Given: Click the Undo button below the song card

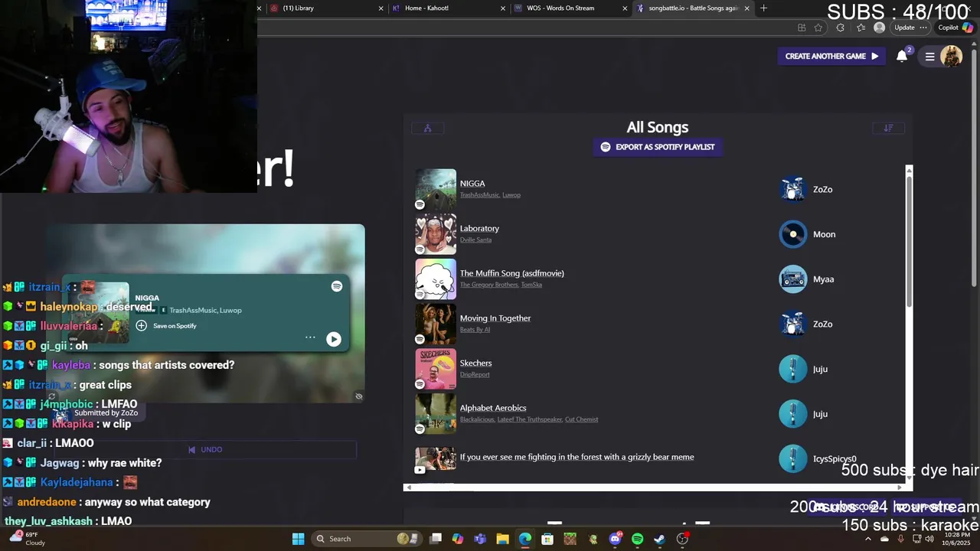Looking at the screenshot, I should point(205,450).
